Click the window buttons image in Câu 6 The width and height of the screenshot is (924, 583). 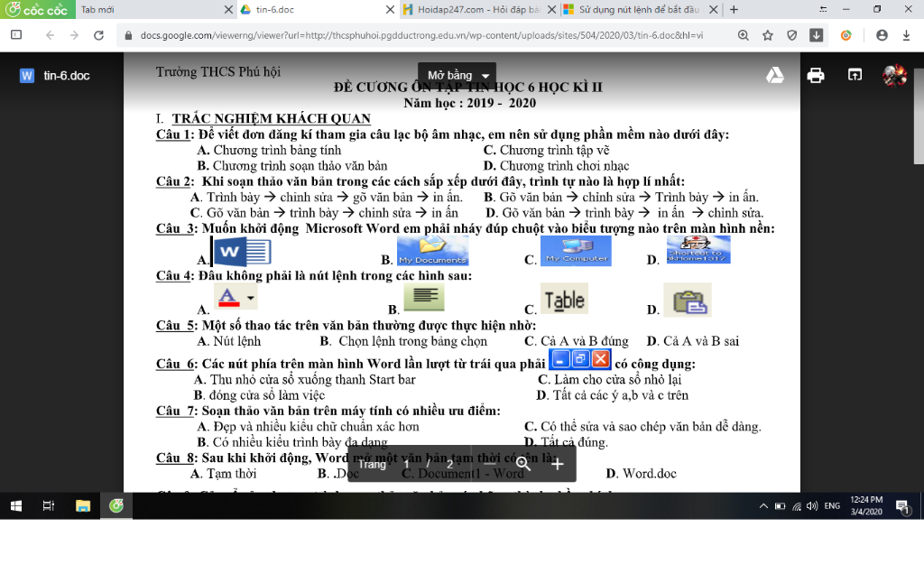pos(580,359)
